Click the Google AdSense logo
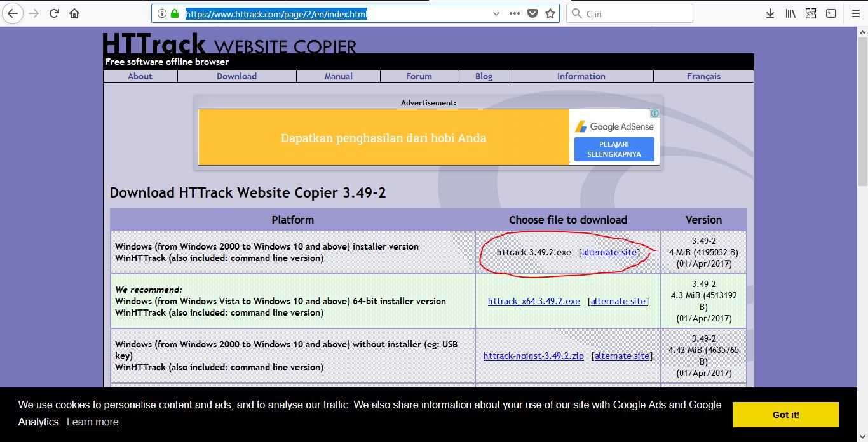 [614, 126]
